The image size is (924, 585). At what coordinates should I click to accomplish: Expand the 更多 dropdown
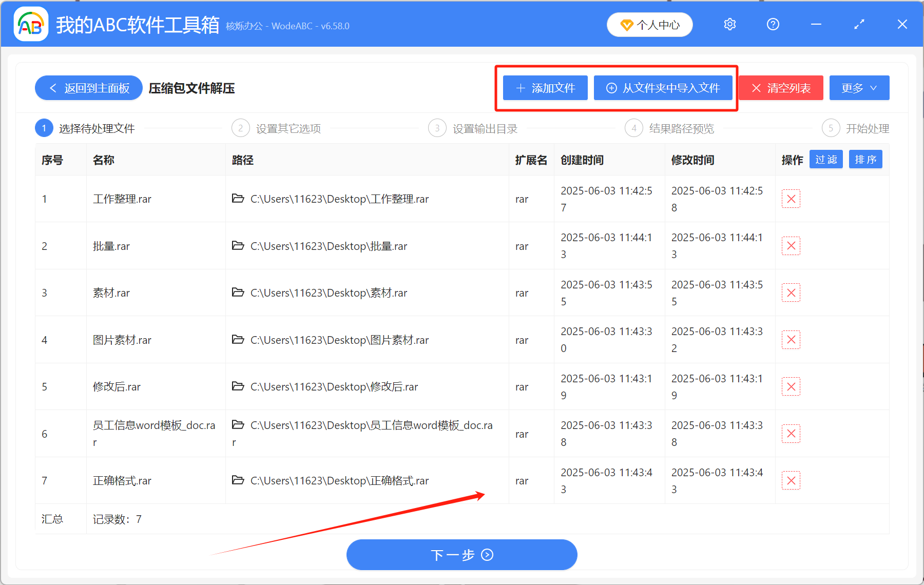click(x=859, y=88)
